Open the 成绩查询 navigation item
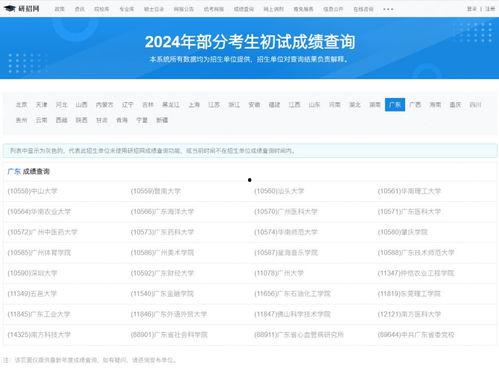Image resolution: width=499 pixels, height=368 pixels. coord(244,9)
